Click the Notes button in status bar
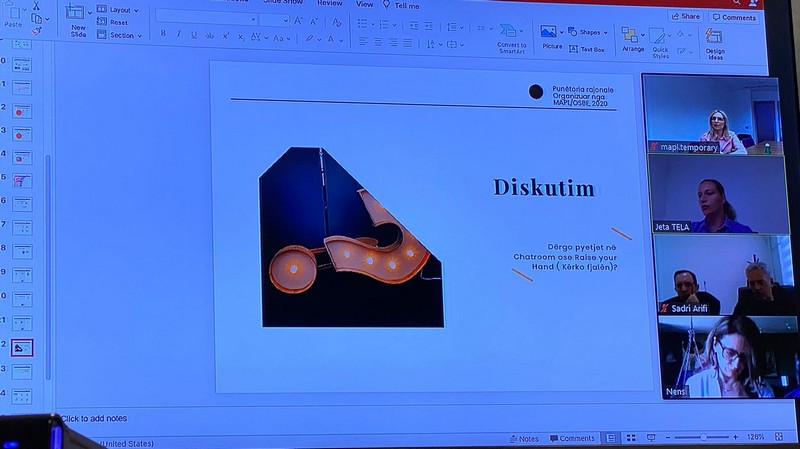The width and height of the screenshot is (800, 449). [x=524, y=438]
